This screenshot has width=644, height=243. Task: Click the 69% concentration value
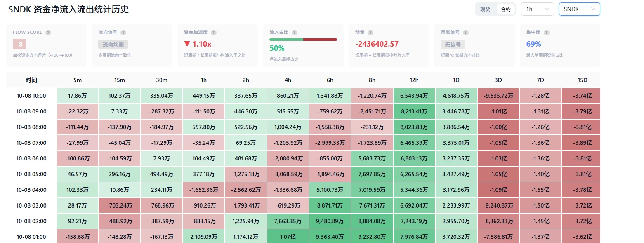(x=533, y=44)
